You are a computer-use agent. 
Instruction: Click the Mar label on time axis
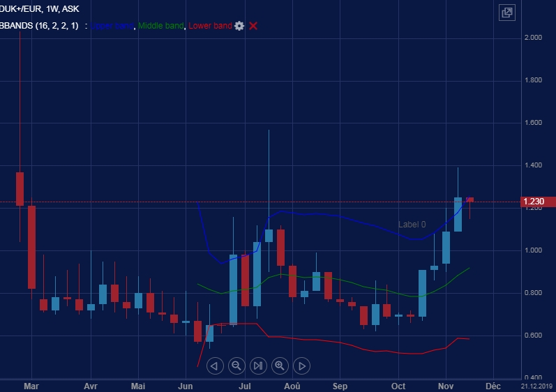tap(31, 385)
